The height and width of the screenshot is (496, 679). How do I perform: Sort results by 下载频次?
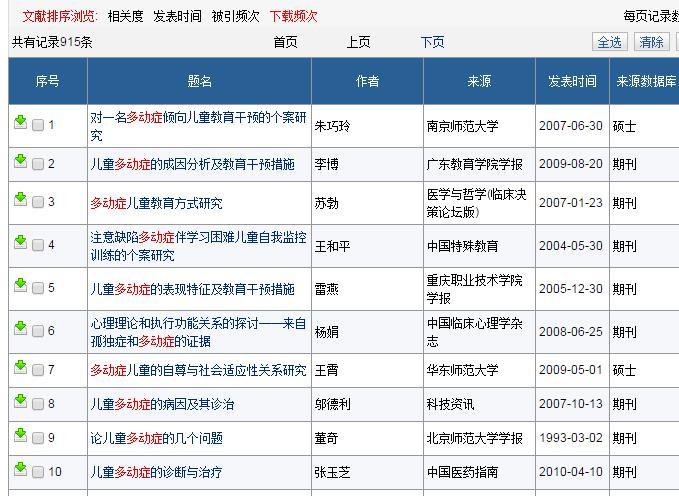(x=294, y=16)
